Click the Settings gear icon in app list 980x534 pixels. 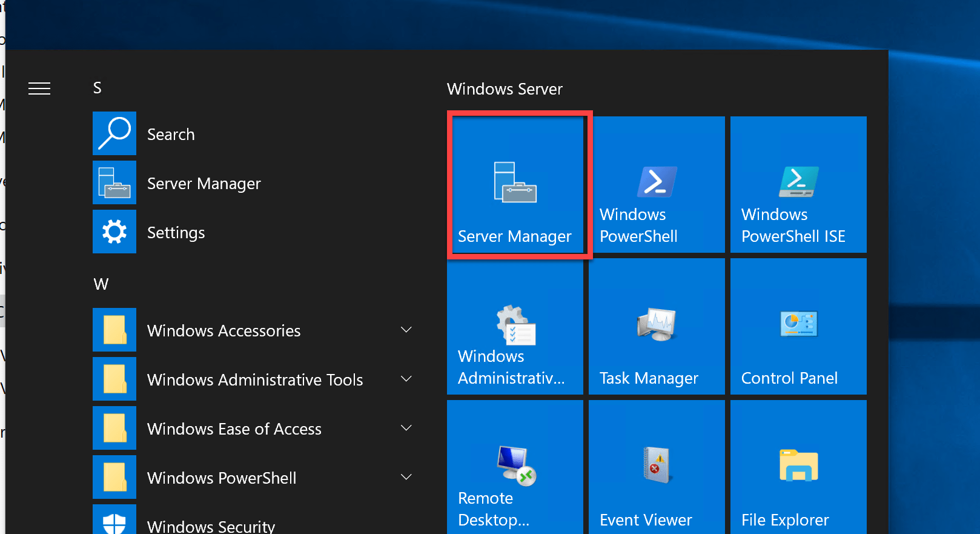tap(114, 232)
